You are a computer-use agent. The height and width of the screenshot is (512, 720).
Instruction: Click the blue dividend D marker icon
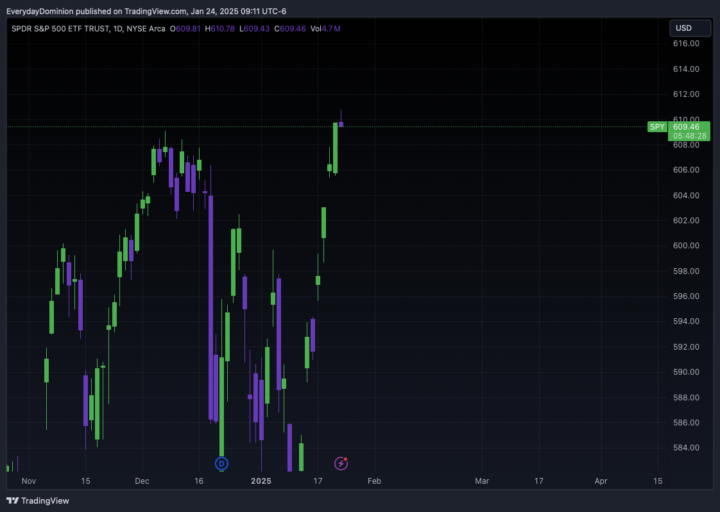pos(221,463)
